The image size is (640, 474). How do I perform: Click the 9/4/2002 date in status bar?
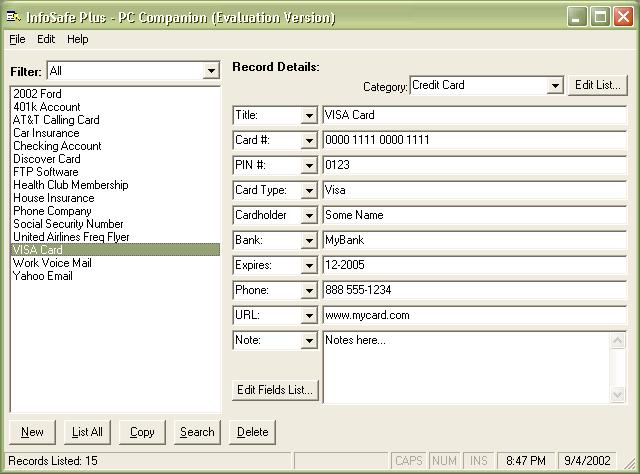point(587,461)
